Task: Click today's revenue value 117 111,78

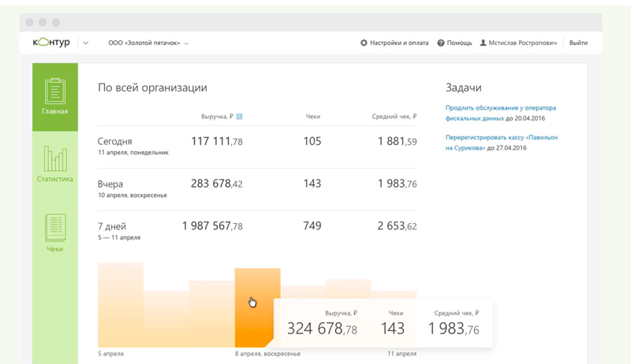Action: point(216,141)
